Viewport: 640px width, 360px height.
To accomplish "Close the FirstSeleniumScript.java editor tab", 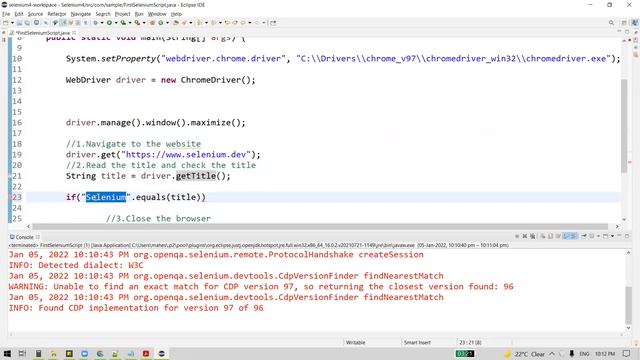I will click(74, 33).
